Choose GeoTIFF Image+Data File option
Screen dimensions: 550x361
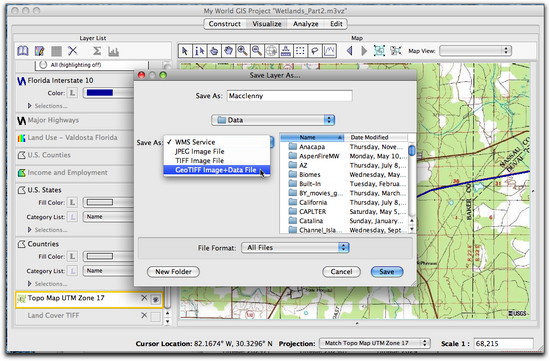point(217,170)
